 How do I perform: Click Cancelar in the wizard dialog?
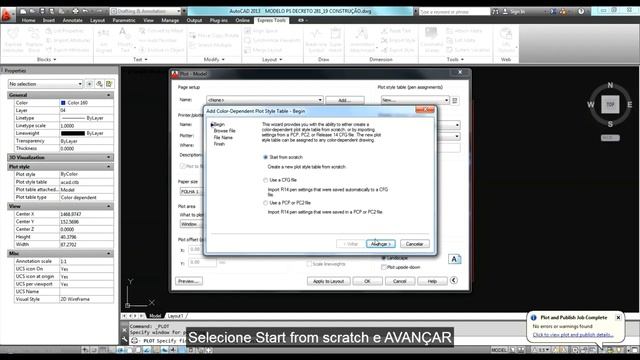click(x=414, y=244)
